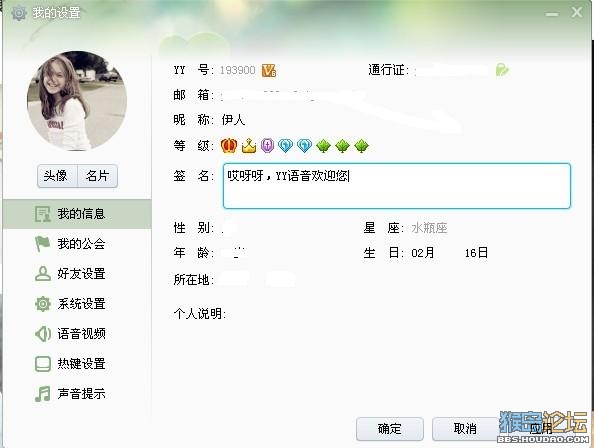This screenshot has width=594, height=448.
Task: Open 声音提示 settings
Action: click(x=77, y=394)
